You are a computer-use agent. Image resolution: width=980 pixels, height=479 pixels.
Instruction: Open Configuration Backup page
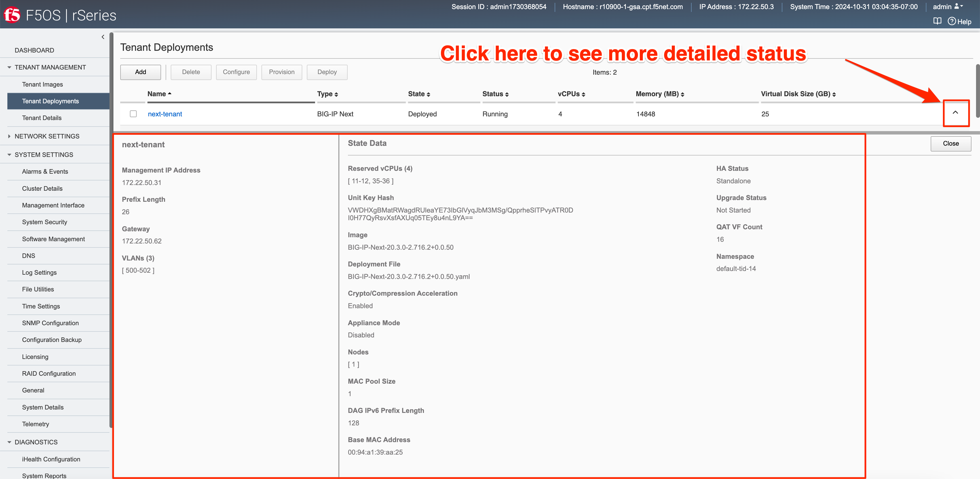point(52,340)
